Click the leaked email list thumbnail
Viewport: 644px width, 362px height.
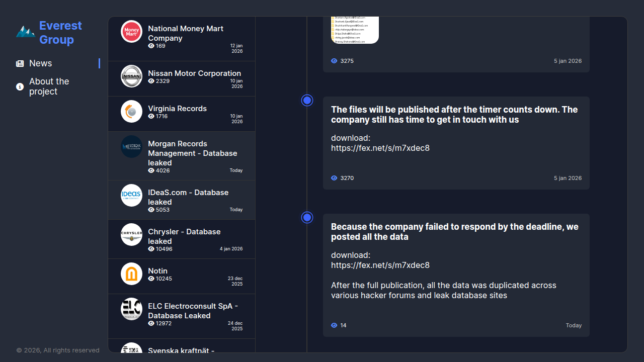pyautogui.click(x=355, y=30)
